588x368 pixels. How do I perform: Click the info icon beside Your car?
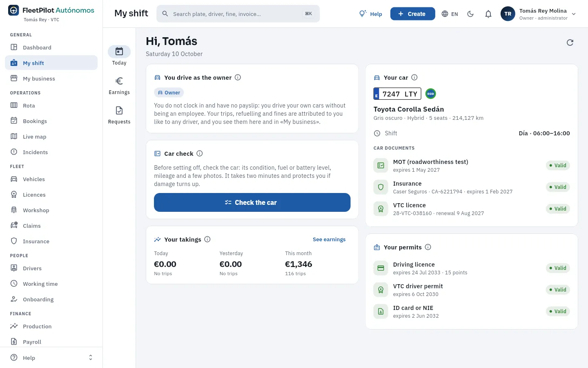414,77
